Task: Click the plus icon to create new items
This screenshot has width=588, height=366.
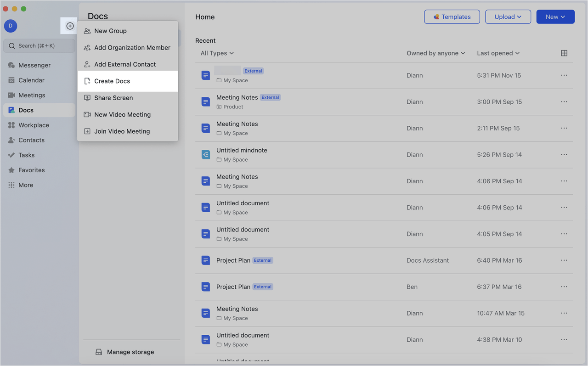Action: pos(69,26)
